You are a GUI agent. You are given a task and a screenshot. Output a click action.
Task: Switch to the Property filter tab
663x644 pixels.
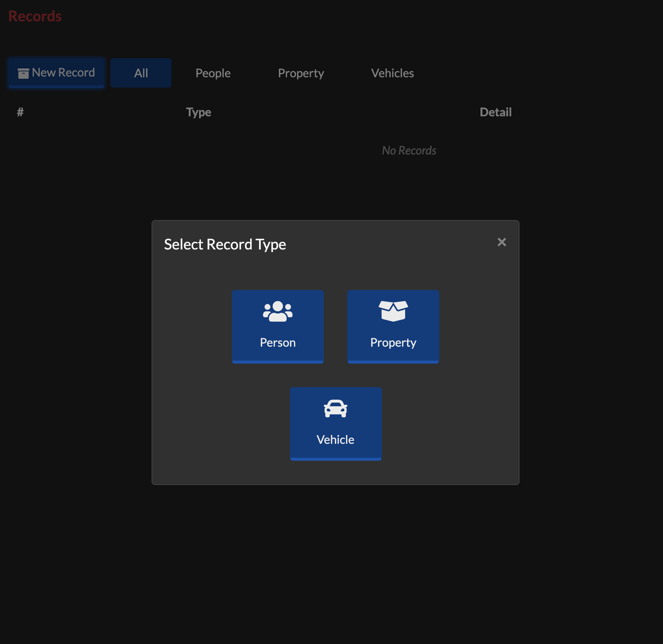tap(301, 73)
